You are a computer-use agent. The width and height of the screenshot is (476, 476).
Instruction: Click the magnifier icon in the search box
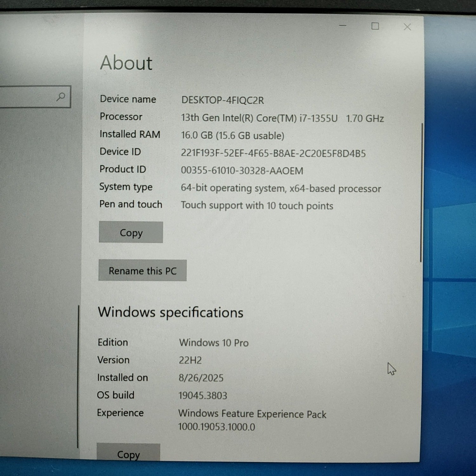pos(61,96)
